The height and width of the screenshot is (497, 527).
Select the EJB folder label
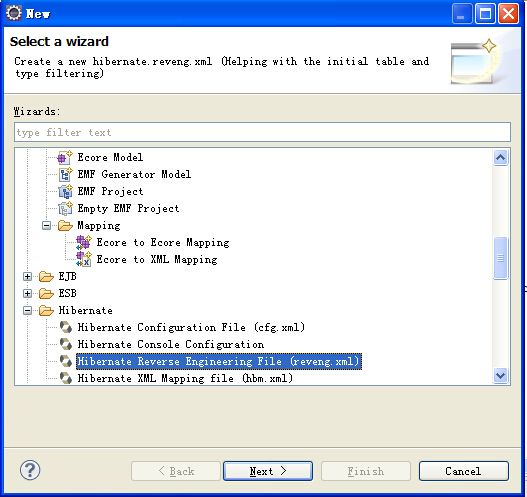click(x=68, y=277)
